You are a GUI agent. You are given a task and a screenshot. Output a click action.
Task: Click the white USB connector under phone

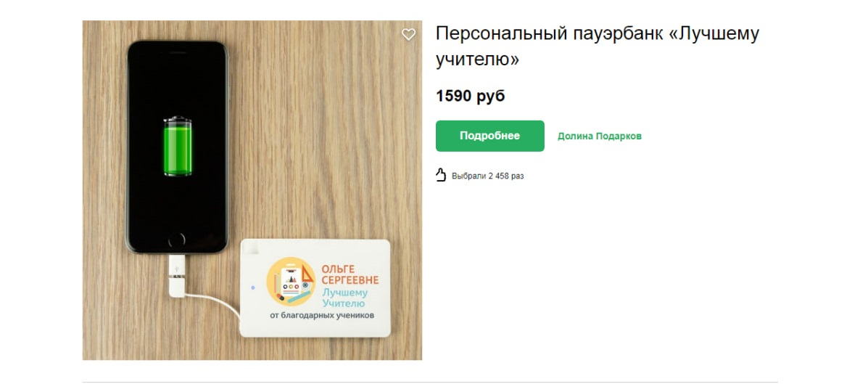point(177,275)
